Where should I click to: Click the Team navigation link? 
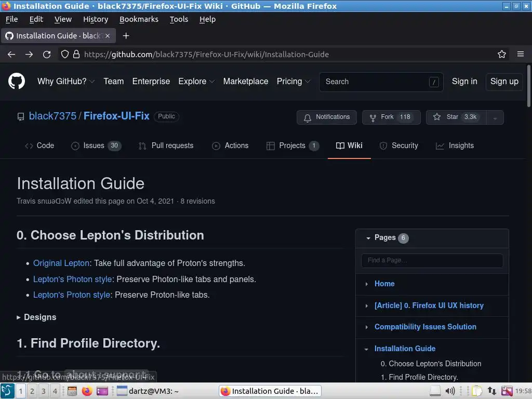coord(114,82)
